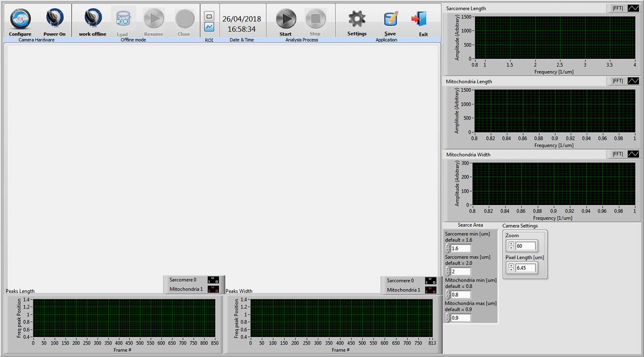
Task: Toggle |FFT| button on Mitochondria Width graph
Action: click(x=617, y=154)
